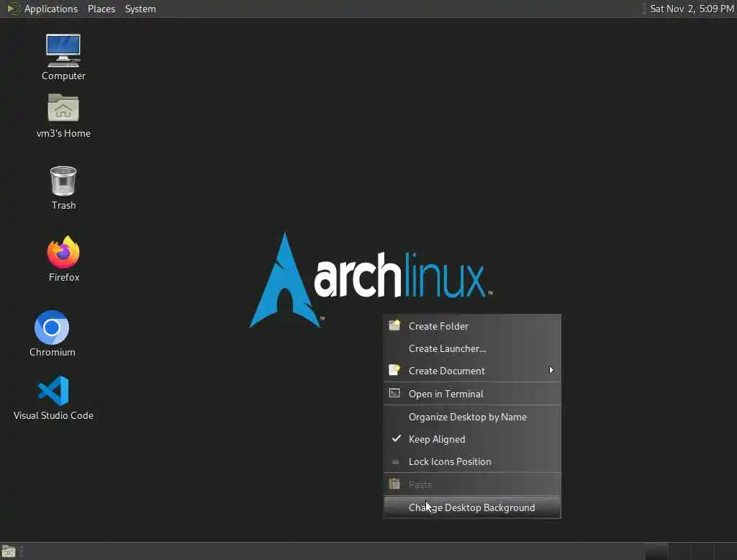Choose Organize Desktop by Name
The image size is (737, 560).
click(472, 417)
